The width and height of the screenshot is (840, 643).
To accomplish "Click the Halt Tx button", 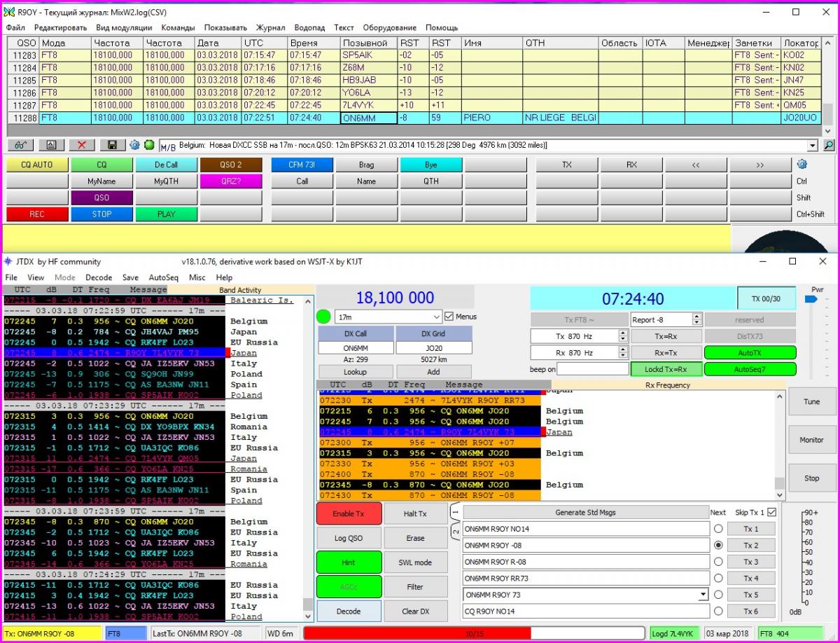I will pos(415,513).
